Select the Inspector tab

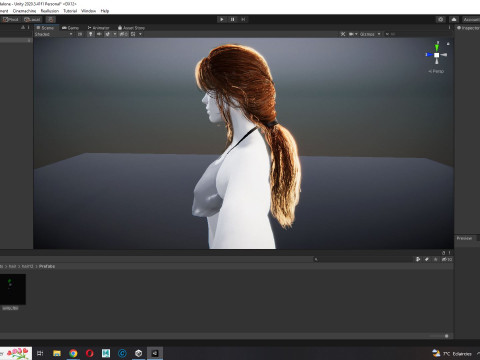click(x=469, y=28)
